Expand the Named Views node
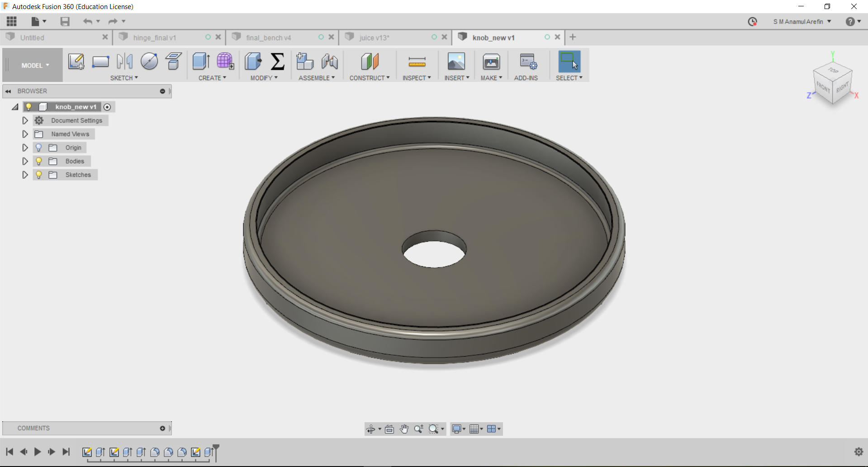 [x=25, y=134]
